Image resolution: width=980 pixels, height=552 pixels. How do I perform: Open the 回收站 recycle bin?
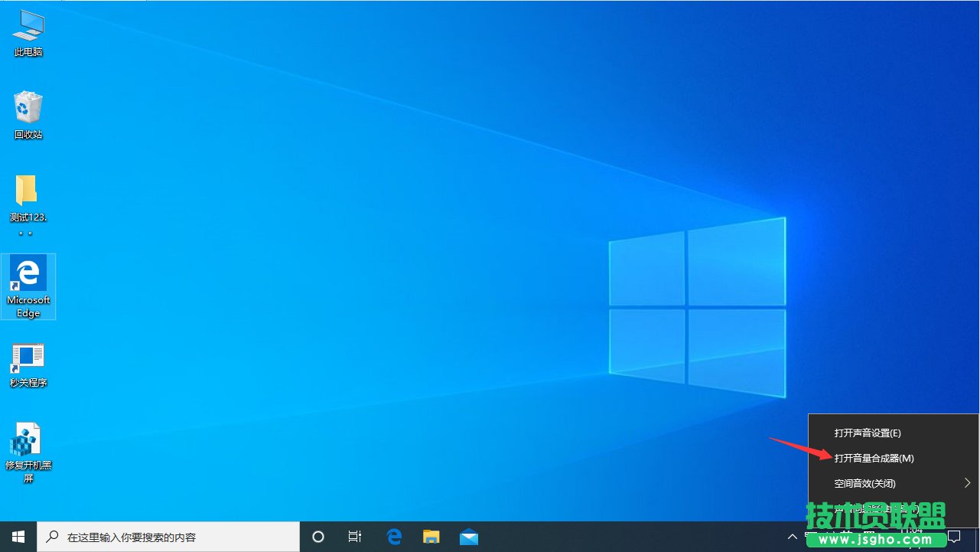(x=28, y=111)
